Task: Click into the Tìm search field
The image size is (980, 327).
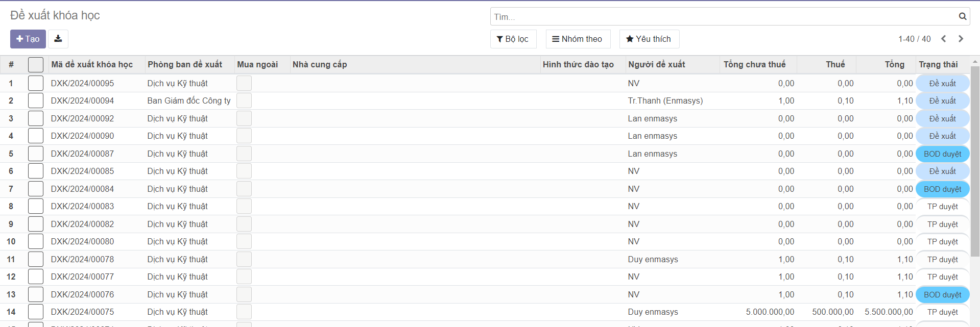Action: (723, 17)
